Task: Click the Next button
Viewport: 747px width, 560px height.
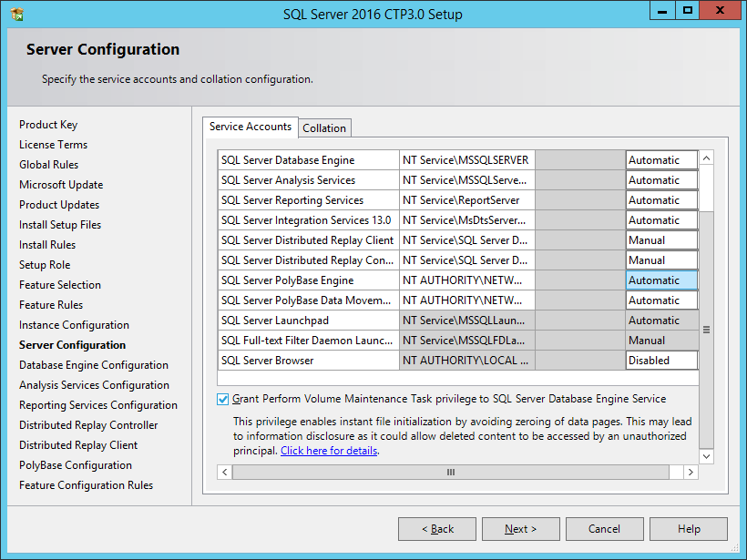Action: pos(520,529)
